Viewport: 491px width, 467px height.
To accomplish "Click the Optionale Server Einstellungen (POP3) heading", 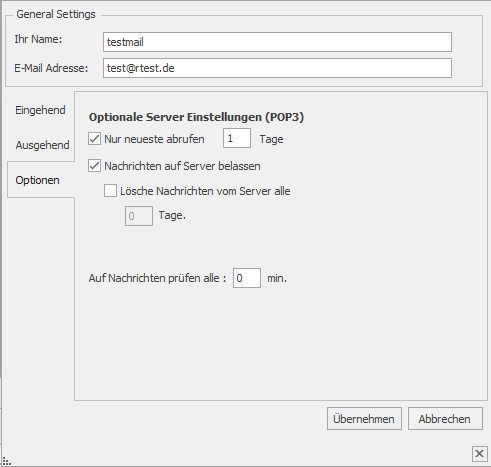I will click(196, 117).
